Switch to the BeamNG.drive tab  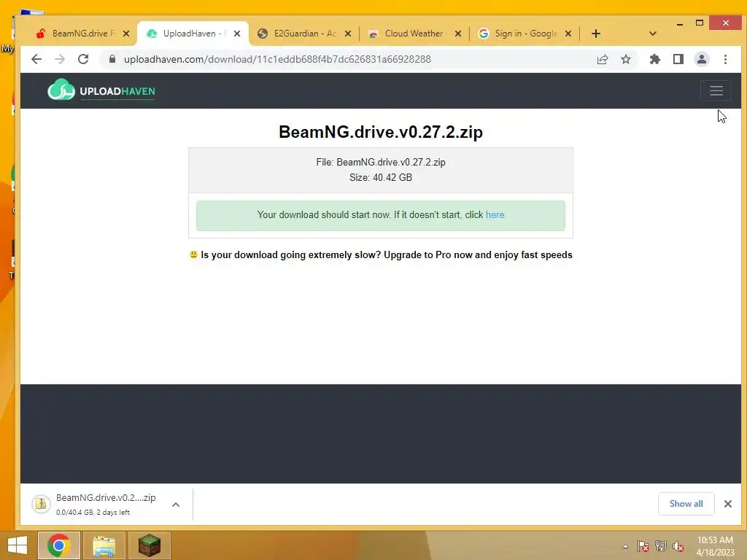click(x=76, y=34)
